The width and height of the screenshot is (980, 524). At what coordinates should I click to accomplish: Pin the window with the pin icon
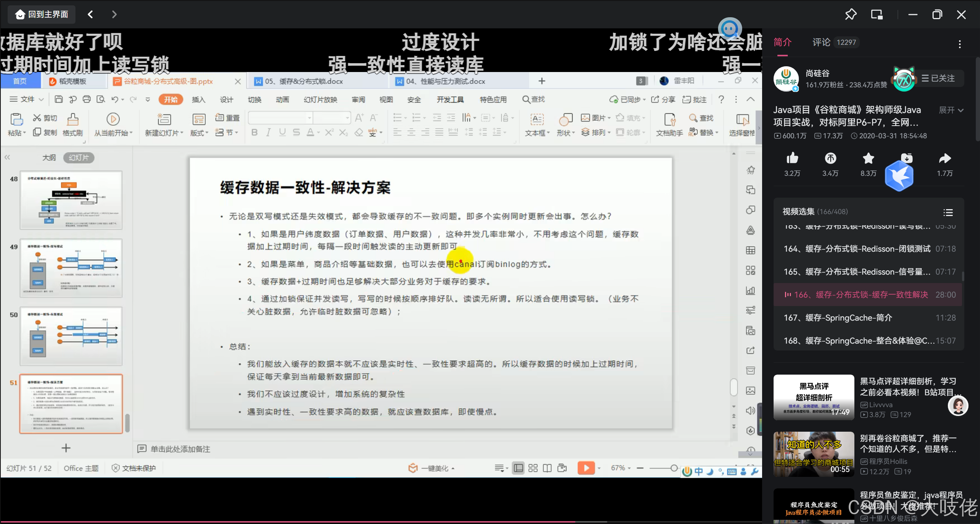[851, 15]
